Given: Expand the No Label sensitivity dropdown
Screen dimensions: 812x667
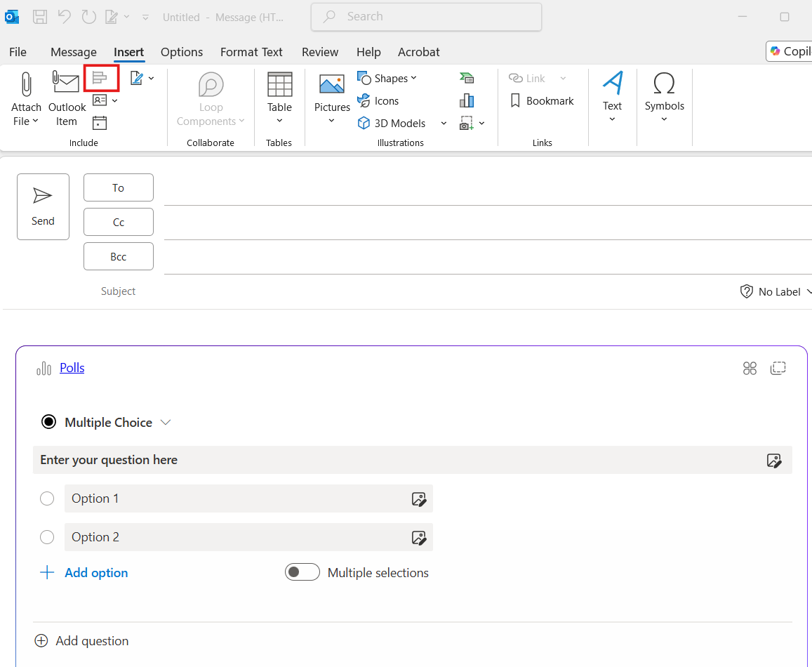Looking at the screenshot, I should click(776, 291).
